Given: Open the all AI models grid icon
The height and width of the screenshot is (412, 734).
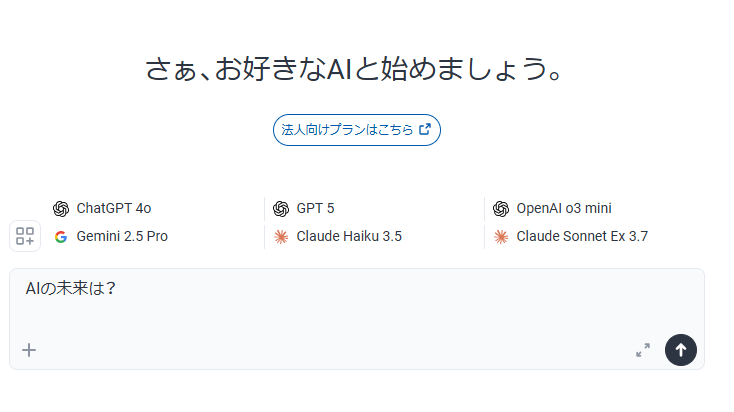Looking at the screenshot, I should click(25, 236).
